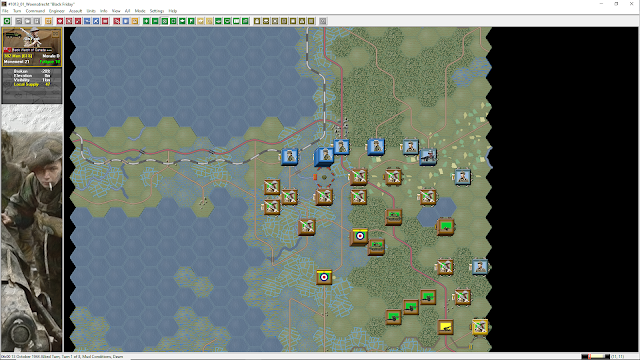Click the second olive toolbar icon
Image resolution: width=640 pixels, height=360 pixels.
(x=266, y=21)
